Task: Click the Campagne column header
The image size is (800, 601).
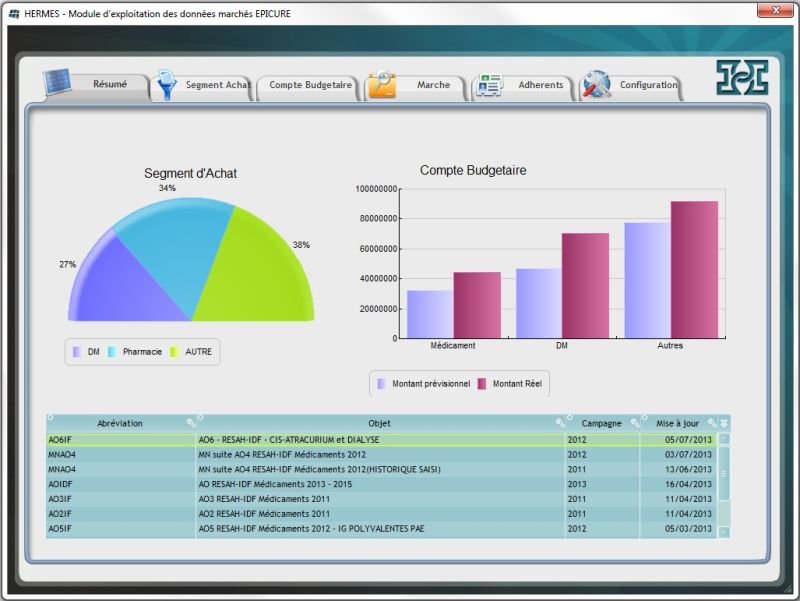Action: click(601, 423)
